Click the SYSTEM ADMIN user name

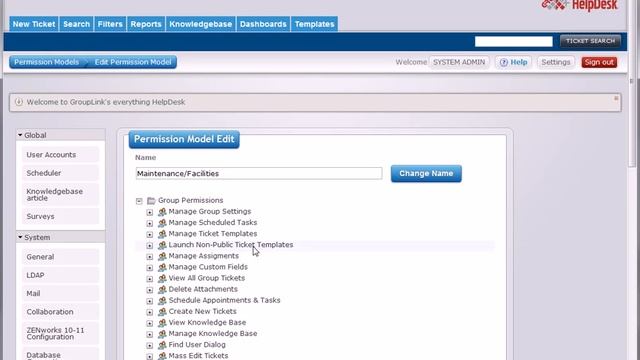coord(459,62)
